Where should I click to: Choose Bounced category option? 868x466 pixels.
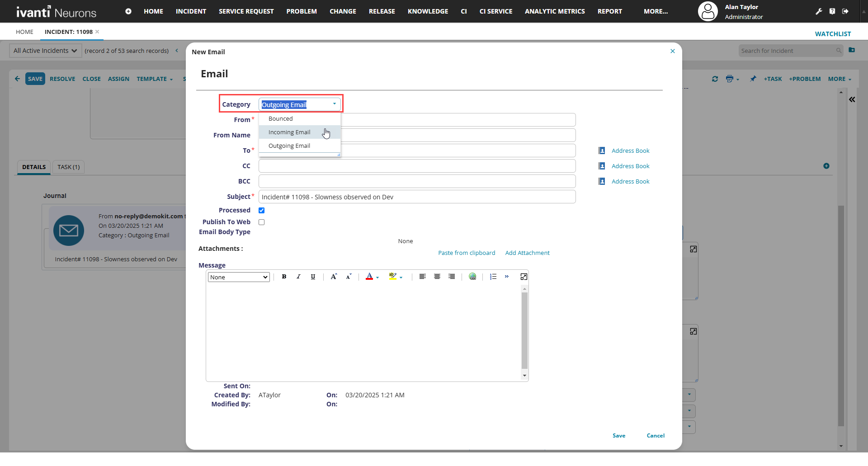[x=281, y=119]
